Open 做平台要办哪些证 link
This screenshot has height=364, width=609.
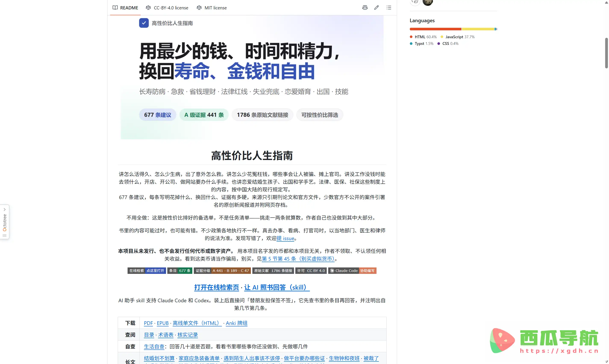click(304, 358)
